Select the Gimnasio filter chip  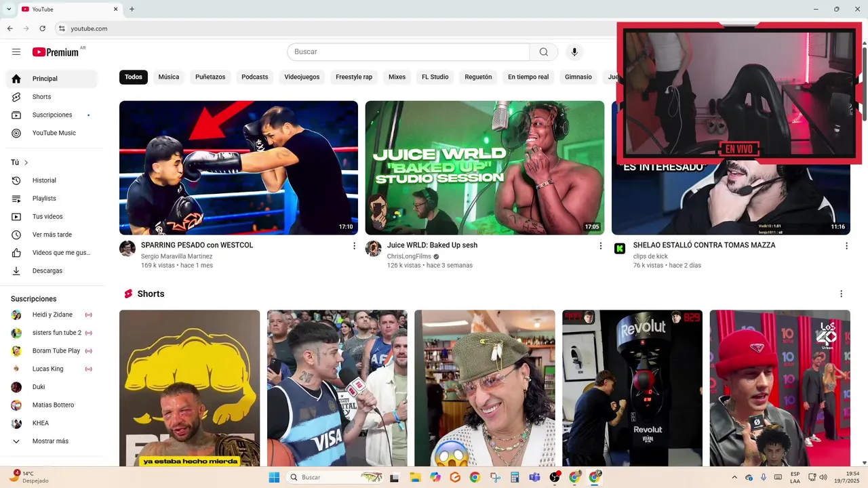578,77
